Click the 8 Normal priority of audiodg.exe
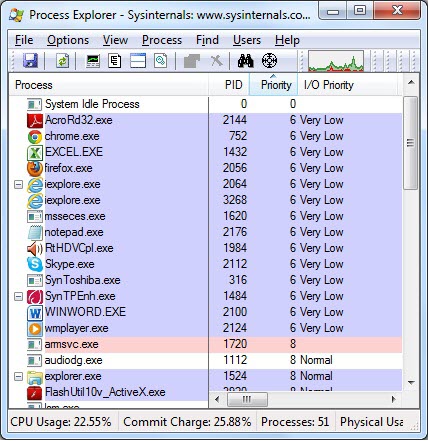428x441 pixels. pyautogui.click(x=311, y=360)
